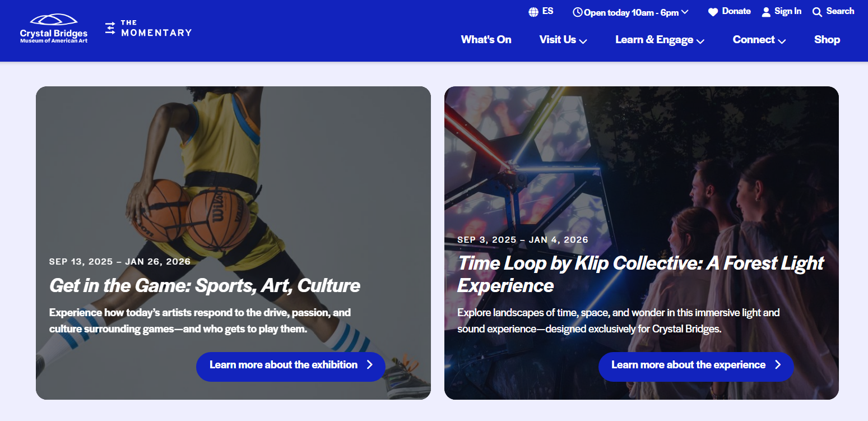Open the What's On page
Viewport: 868px width, 421px height.
(x=486, y=40)
